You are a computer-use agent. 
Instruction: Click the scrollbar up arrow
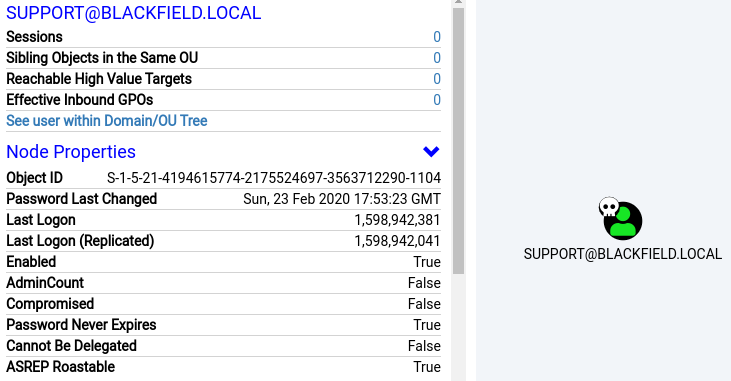(x=458, y=2)
